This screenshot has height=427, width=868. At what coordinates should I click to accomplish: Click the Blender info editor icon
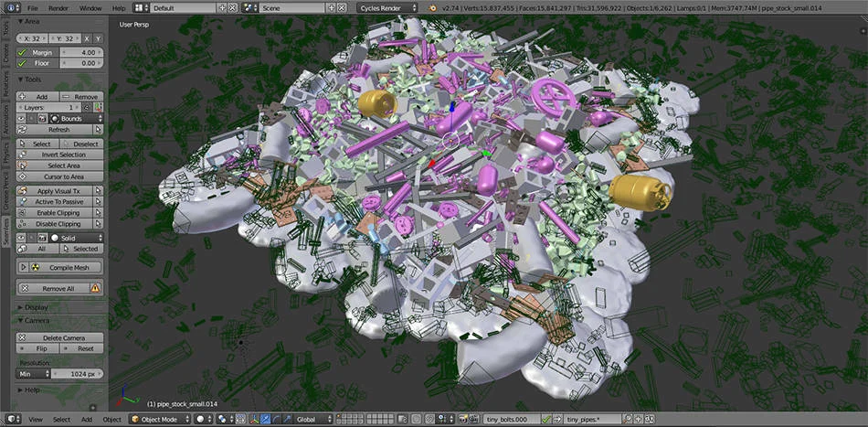8,7
